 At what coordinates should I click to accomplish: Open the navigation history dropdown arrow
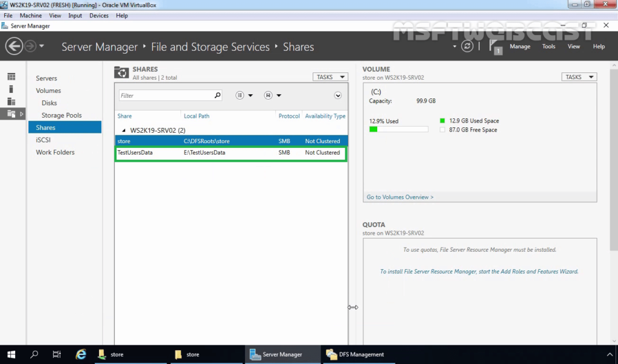42,46
